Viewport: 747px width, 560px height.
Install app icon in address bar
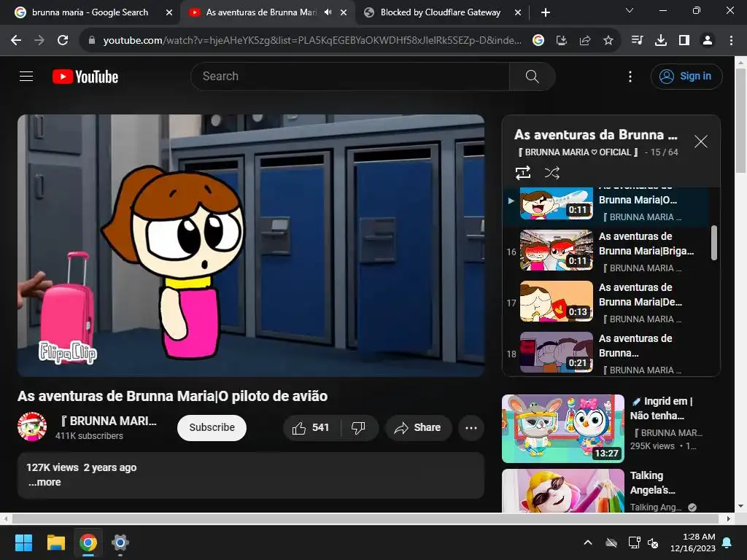pyautogui.click(x=562, y=41)
